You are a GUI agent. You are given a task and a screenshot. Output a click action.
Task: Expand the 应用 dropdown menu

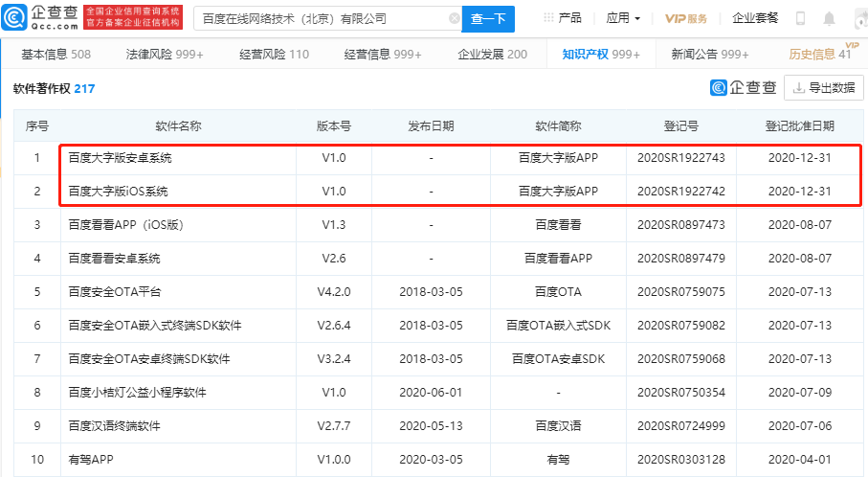(x=623, y=18)
